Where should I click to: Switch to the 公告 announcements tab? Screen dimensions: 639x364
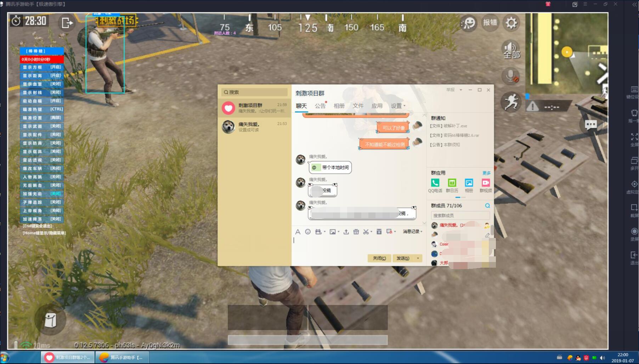click(320, 106)
